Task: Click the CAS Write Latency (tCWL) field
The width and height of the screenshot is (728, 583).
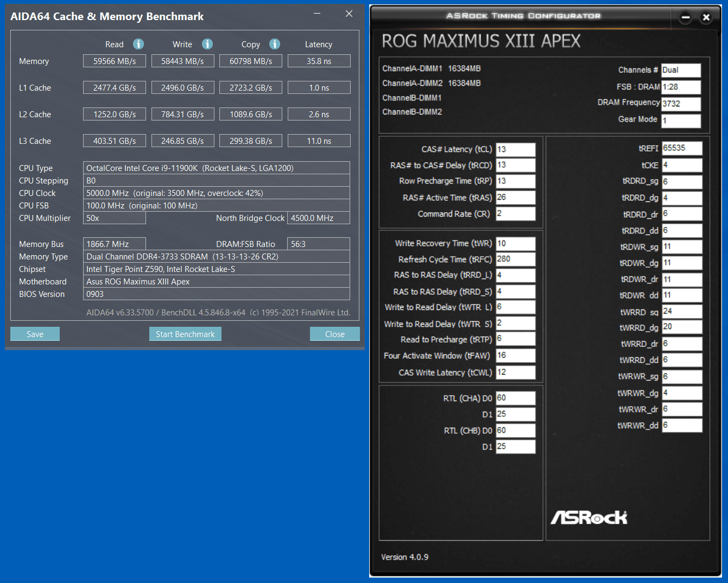Action: [516, 372]
